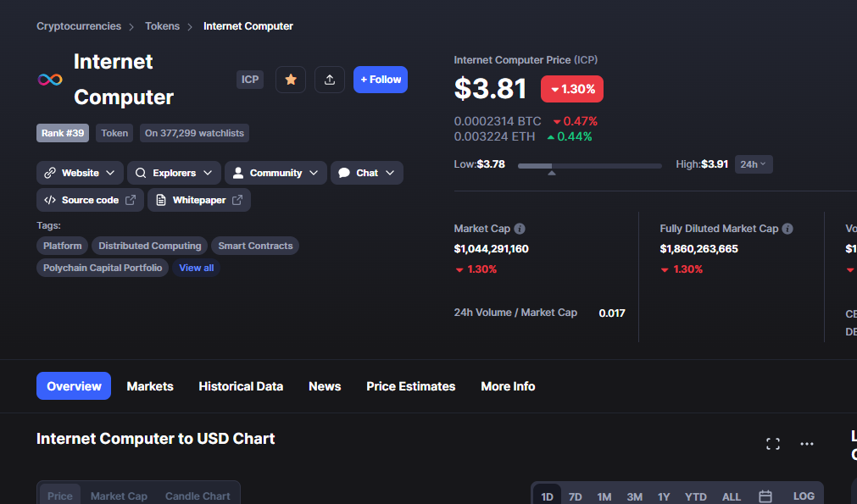
Task: Open the 24h range dropdown
Action: click(753, 164)
